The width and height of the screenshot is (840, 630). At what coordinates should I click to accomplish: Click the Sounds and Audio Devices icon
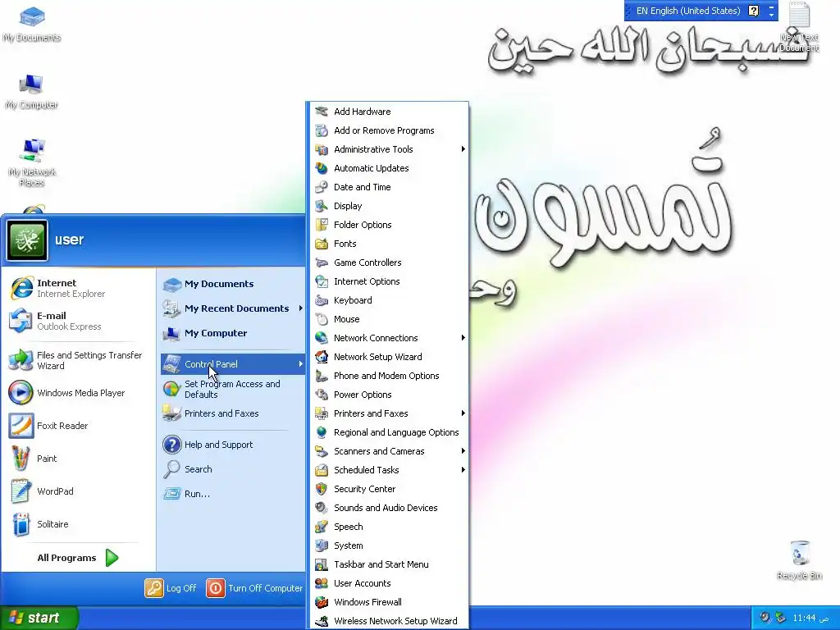click(322, 508)
